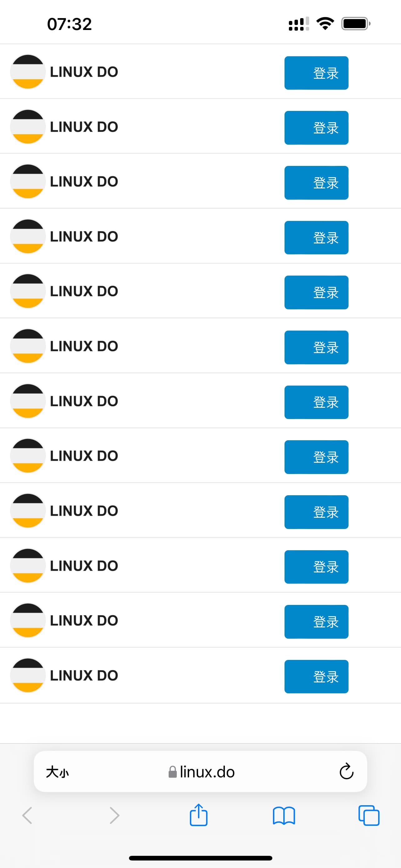Reload page with the refresh arrow
This screenshot has width=401, height=868.
[x=346, y=771]
